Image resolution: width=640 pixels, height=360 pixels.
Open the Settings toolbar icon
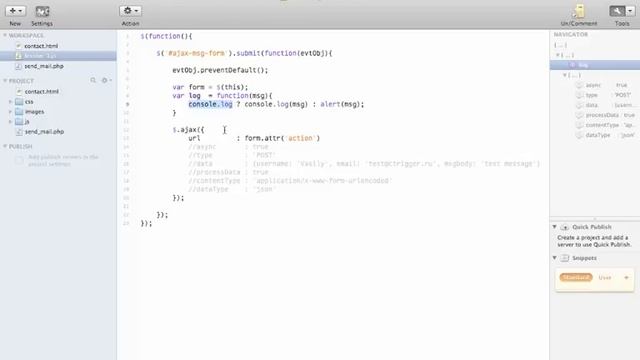[x=42, y=11]
